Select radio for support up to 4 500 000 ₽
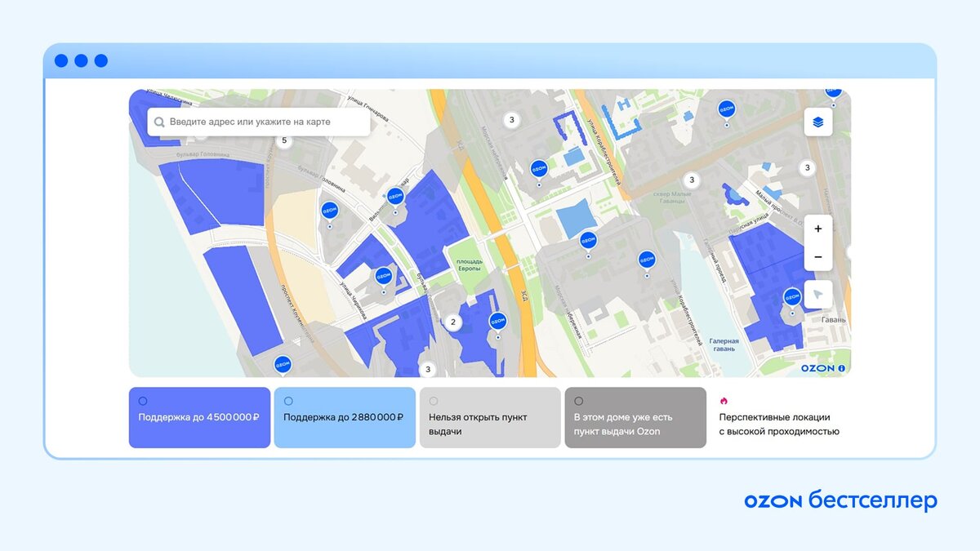Image resolution: width=980 pixels, height=551 pixels. (x=143, y=401)
